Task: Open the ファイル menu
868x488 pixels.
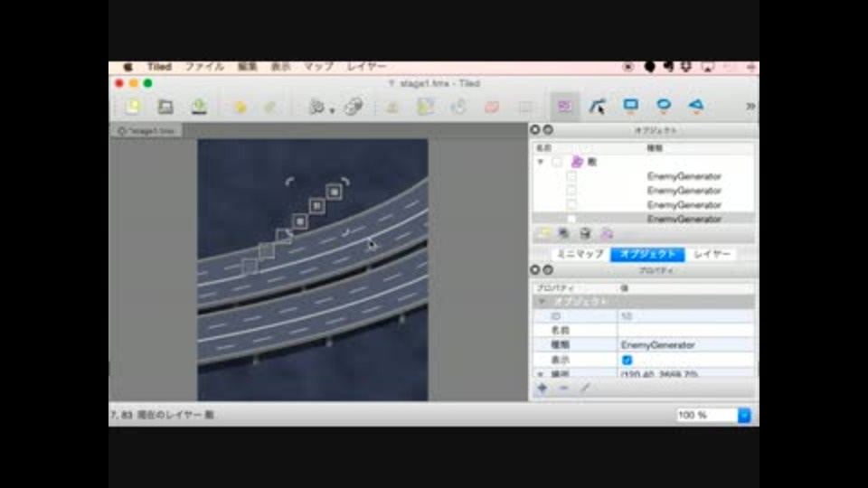Action: [204, 67]
